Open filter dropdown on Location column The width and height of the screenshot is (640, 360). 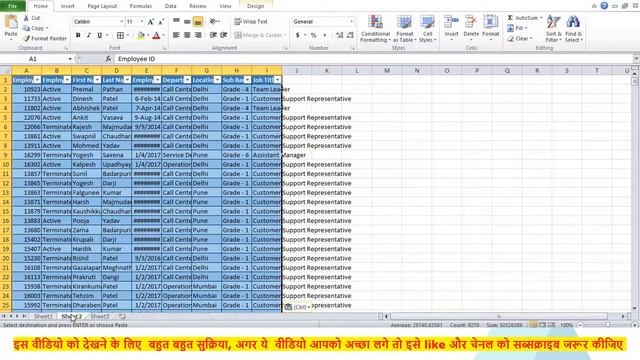217,80
